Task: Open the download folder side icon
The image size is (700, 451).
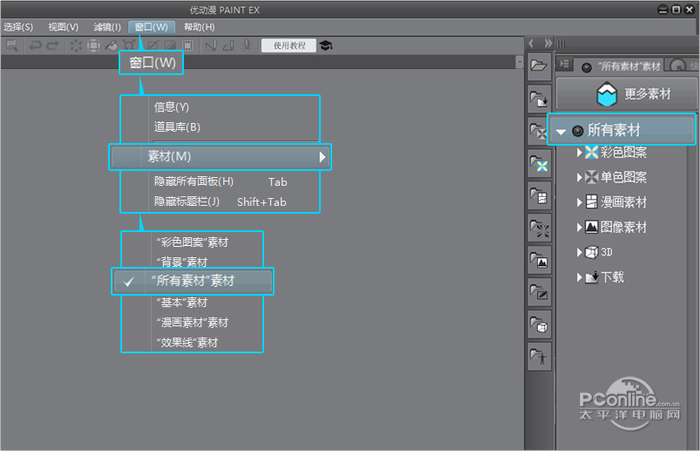Action: click(x=539, y=98)
